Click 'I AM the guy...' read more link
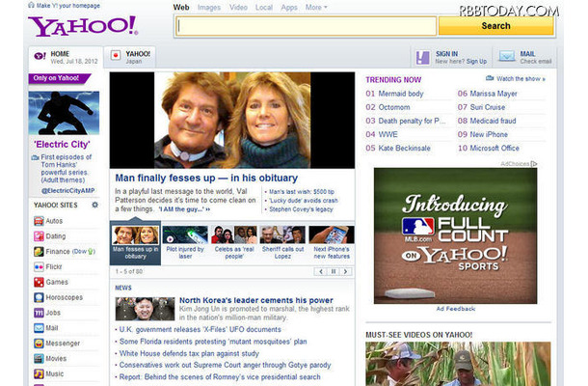This screenshot has height=386, width=588. click(x=184, y=209)
